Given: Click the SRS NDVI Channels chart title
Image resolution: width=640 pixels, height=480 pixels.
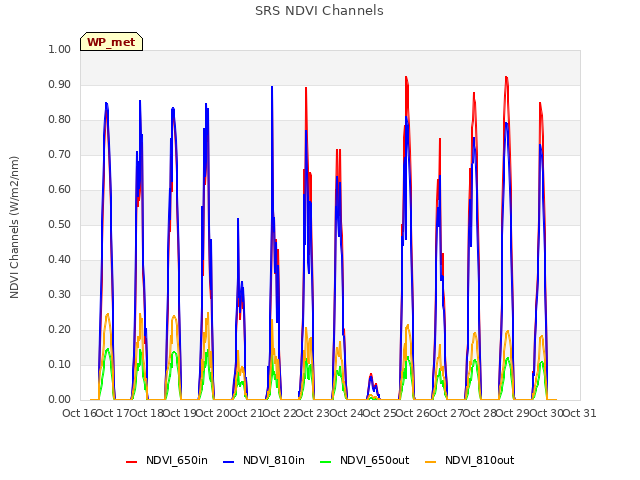Looking at the screenshot, I should [x=319, y=11].
